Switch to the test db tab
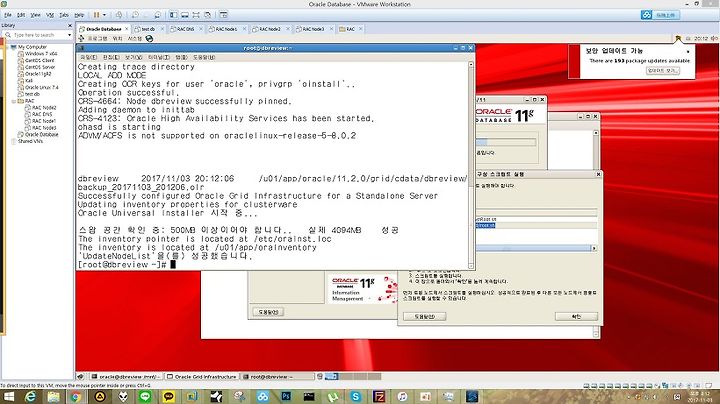720x404 pixels. tap(148, 29)
